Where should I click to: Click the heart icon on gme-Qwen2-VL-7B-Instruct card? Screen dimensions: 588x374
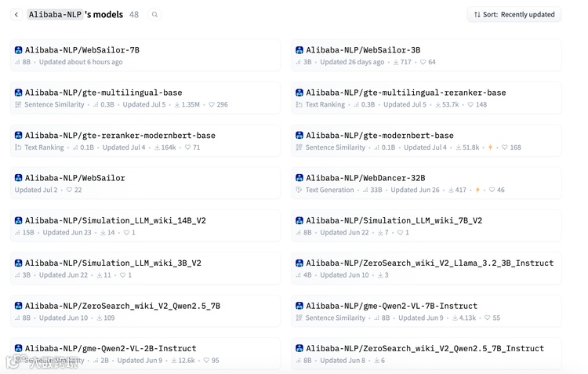[487, 318]
